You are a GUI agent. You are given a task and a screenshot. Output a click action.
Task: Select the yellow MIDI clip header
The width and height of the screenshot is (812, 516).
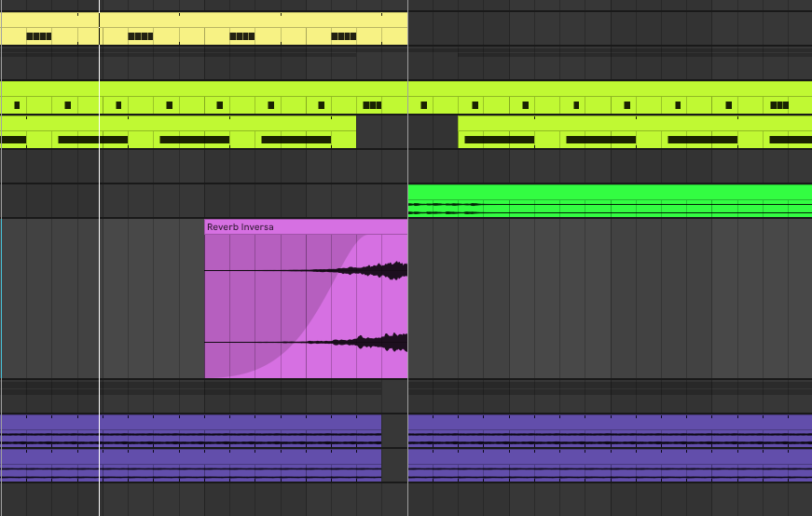pos(203,20)
